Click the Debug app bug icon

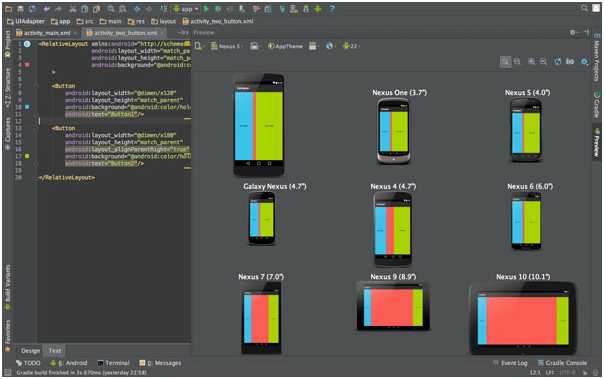point(218,8)
